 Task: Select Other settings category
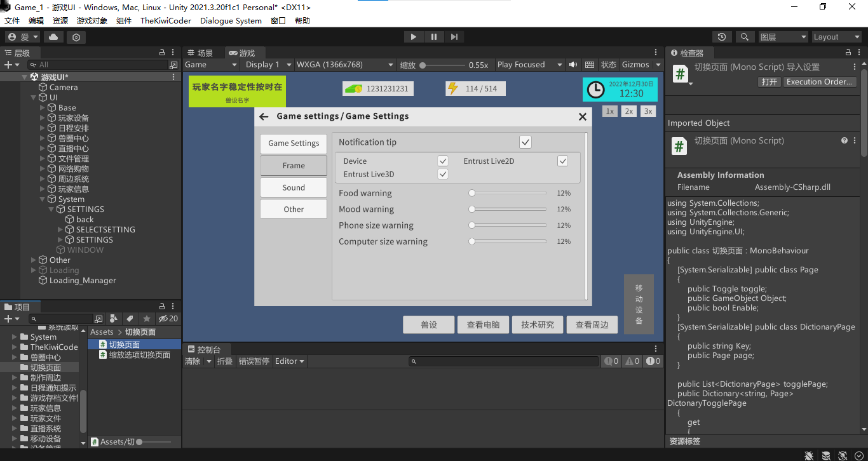click(x=294, y=209)
